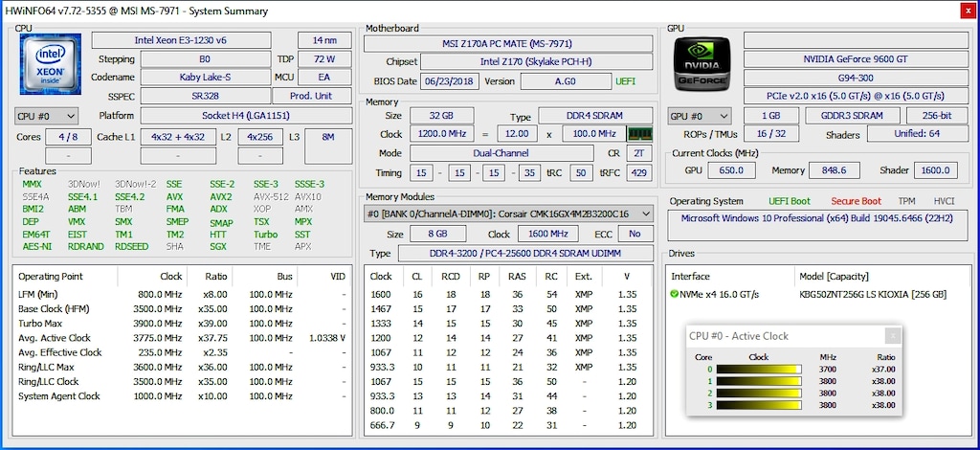
Task: Click the Kaby Lake-S codename field
Action: 205,77
